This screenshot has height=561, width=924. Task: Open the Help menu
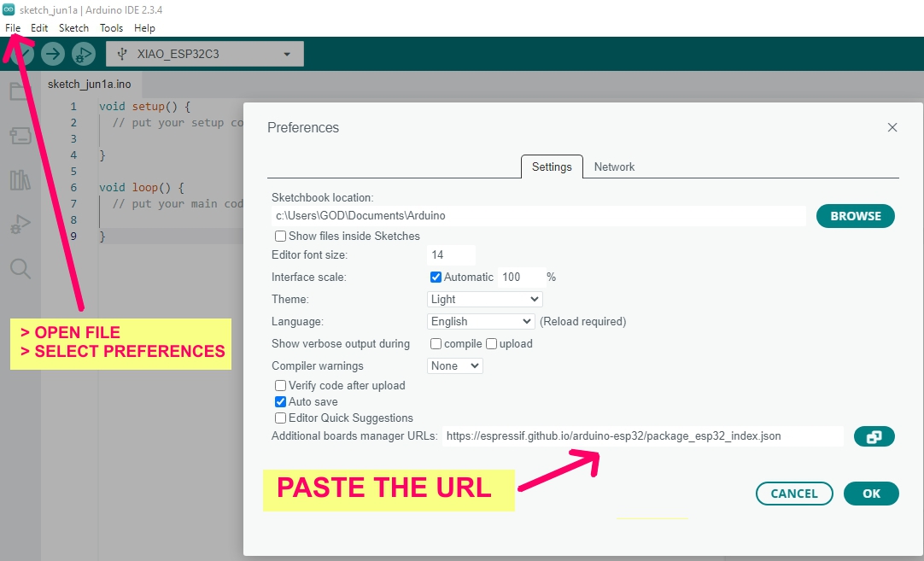(x=144, y=27)
